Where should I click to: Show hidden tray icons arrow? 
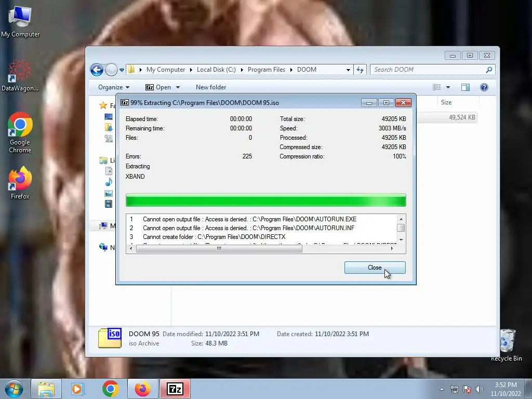click(442, 389)
